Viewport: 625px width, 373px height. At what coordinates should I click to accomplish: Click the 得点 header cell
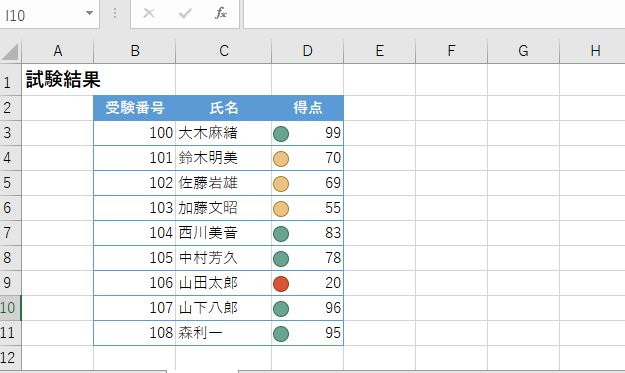[x=307, y=108]
